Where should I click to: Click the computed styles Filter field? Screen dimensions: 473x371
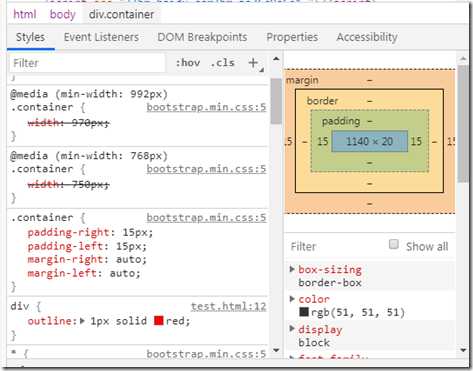pos(337,247)
